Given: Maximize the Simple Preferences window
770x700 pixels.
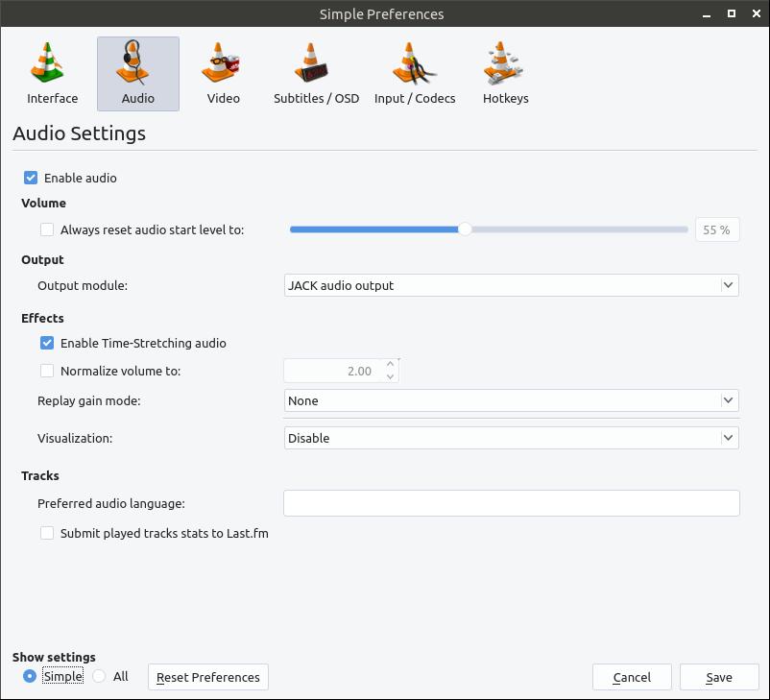Looking at the screenshot, I should pos(732,13).
